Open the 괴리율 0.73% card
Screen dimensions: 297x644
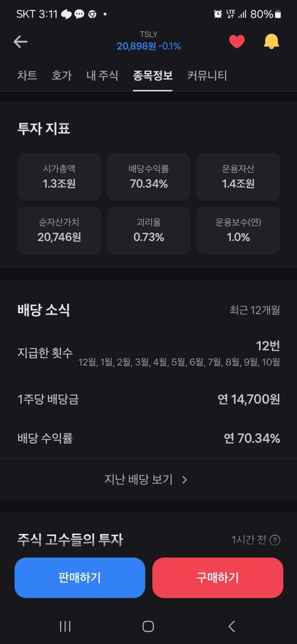[149, 230]
